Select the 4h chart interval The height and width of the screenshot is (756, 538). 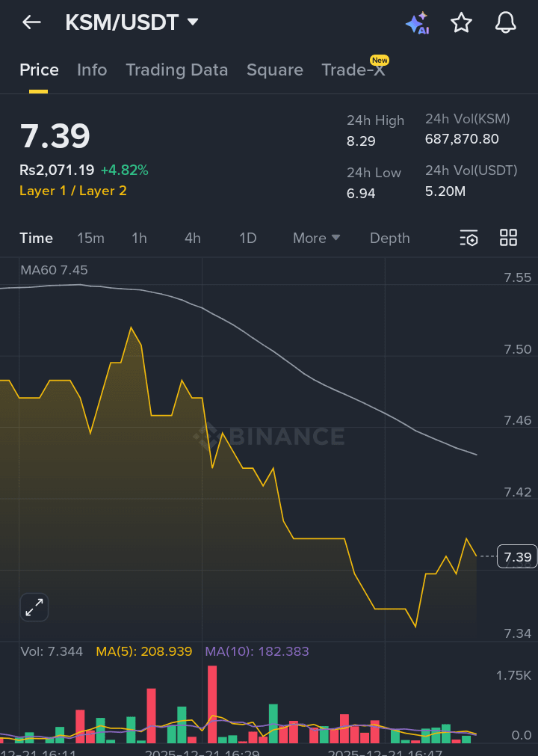pos(193,239)
